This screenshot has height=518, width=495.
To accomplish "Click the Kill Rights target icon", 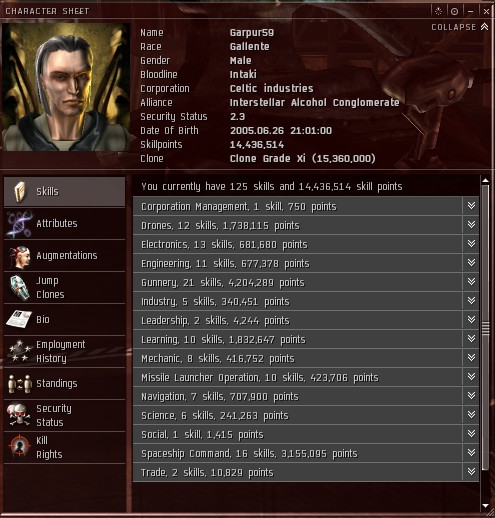I will tap(19, 446).
